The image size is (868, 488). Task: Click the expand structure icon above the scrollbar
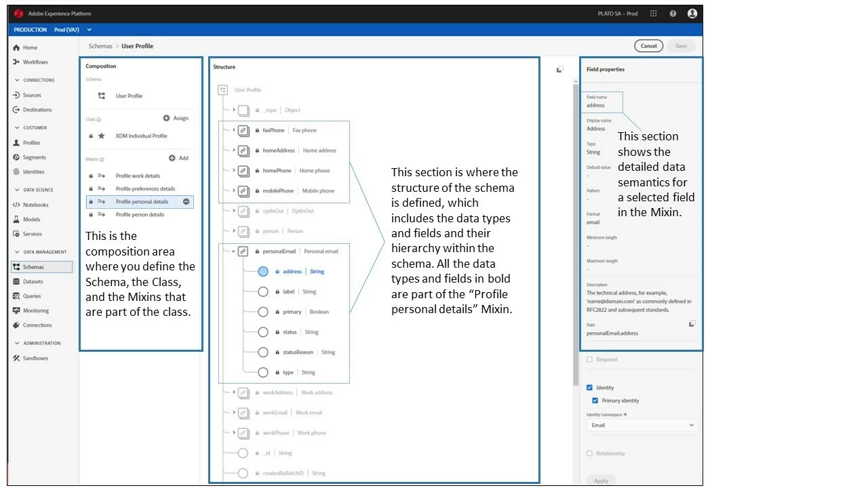pyautogui.click(x=559, y=69)
